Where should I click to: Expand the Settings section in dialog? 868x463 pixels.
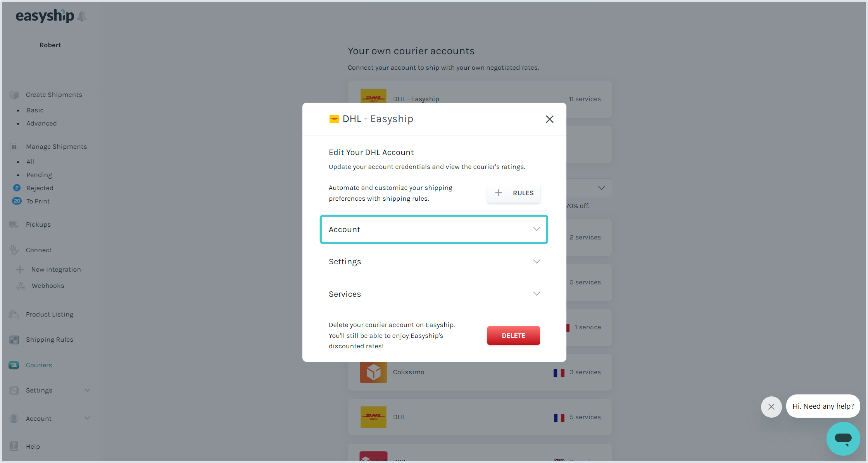pos(434,262)
